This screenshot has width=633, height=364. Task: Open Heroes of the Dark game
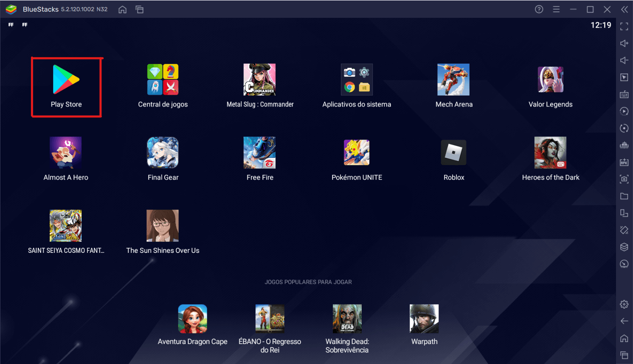coord(551,153)
